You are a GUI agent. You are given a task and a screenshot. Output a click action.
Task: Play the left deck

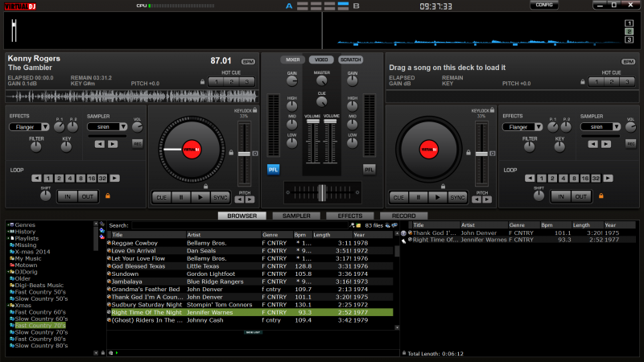point(200,197)
